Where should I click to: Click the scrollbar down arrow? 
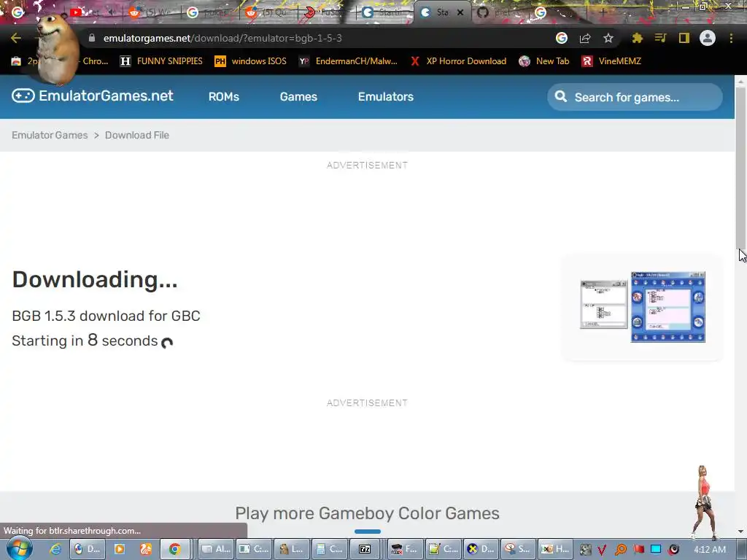click(x=741, y=531)
